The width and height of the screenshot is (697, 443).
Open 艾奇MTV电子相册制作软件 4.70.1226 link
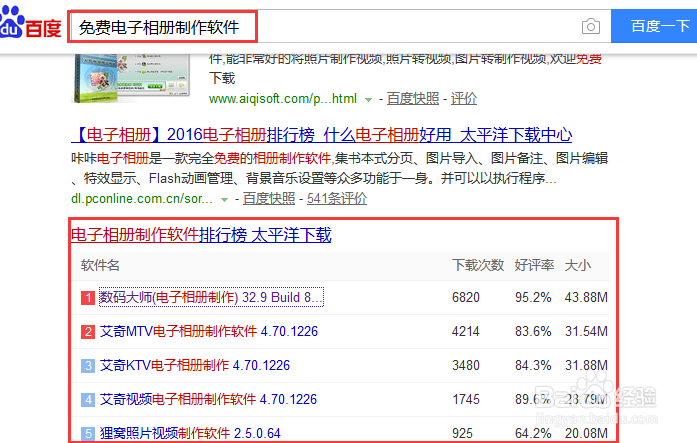point(209,331)
